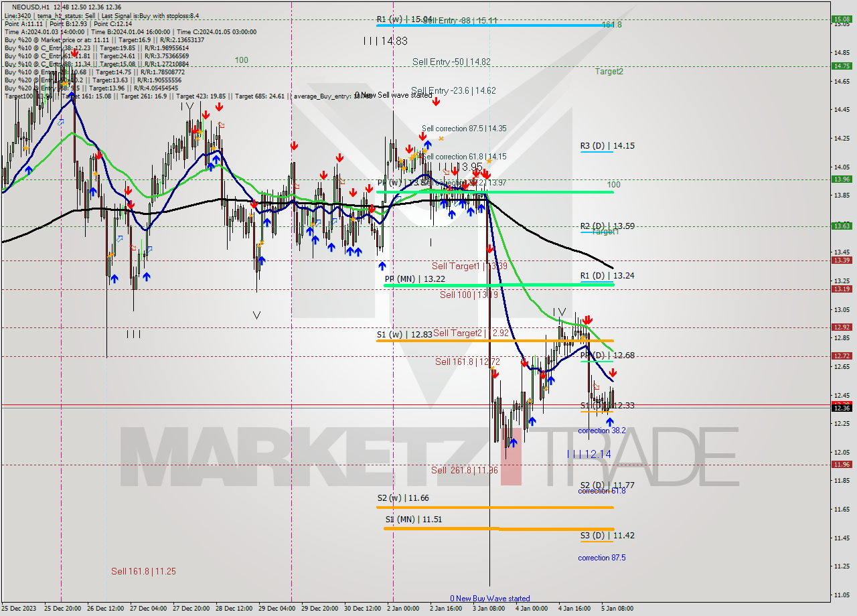Screen dimensions: 857x616
Task: Click the '| | | 14.83' wave label
Action: pyautogui.click(x=385, y=41)
